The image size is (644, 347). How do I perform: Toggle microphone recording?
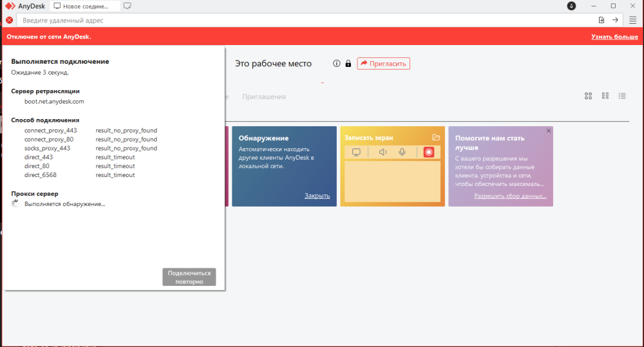pos(402,153)
